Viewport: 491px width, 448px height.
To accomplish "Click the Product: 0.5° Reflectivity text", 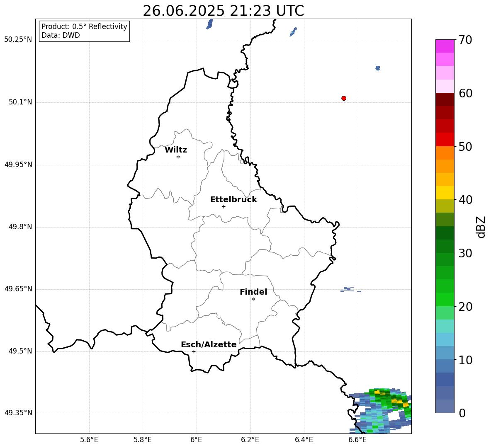I will tap(84, 26).
